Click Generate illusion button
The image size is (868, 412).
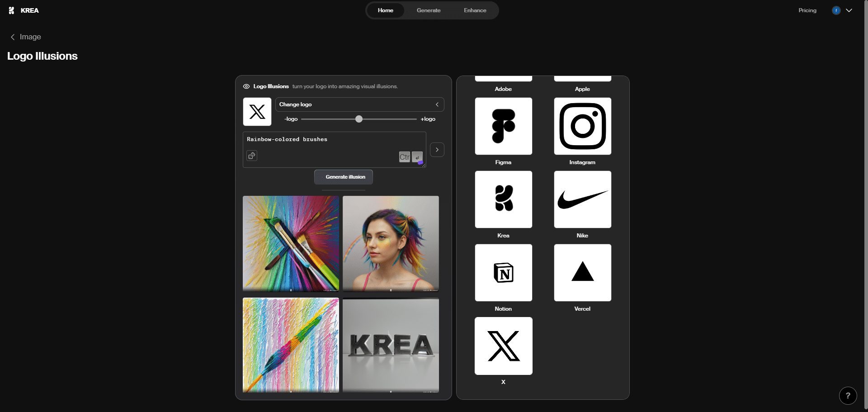tap(344, 177)
